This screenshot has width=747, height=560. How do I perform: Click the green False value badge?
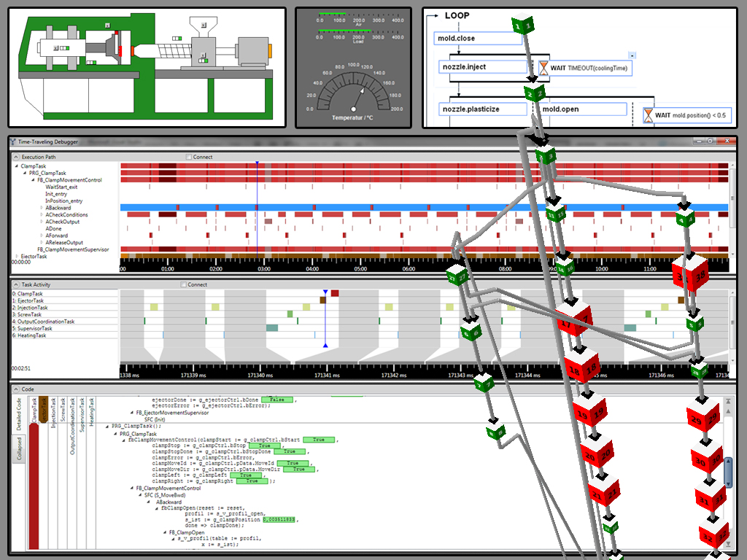(x=276, y=400)
